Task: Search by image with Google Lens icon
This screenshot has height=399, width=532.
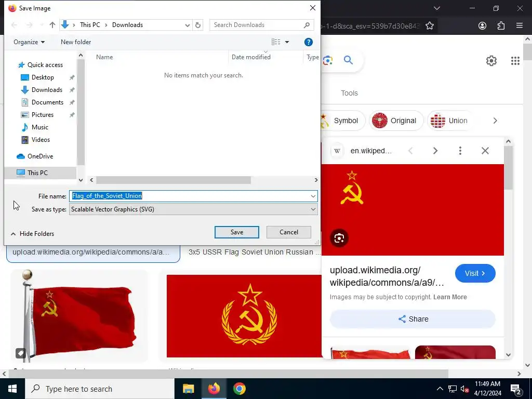Action: [x=328, y=60]
